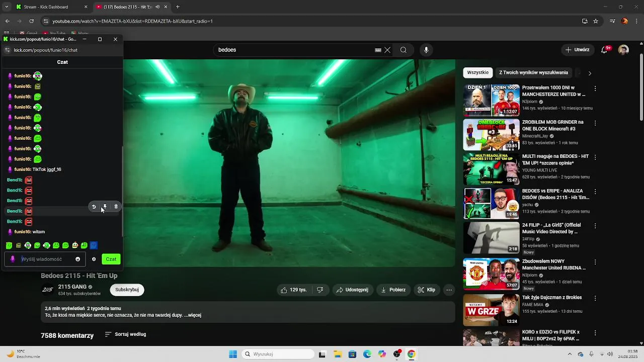The image size is (644, 362).
Task: Pin the hovered Bend1i chat message
Action: pyautogui.click(x=105, y=207)
